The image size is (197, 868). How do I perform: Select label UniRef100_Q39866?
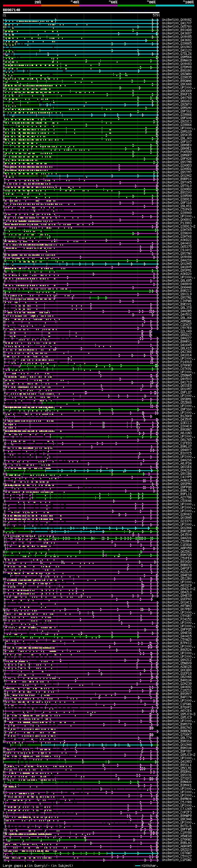[x=177, y=115]
